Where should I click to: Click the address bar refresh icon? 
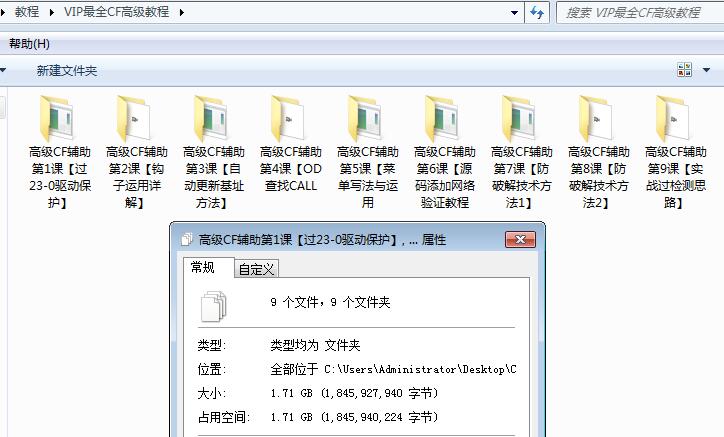537,12
